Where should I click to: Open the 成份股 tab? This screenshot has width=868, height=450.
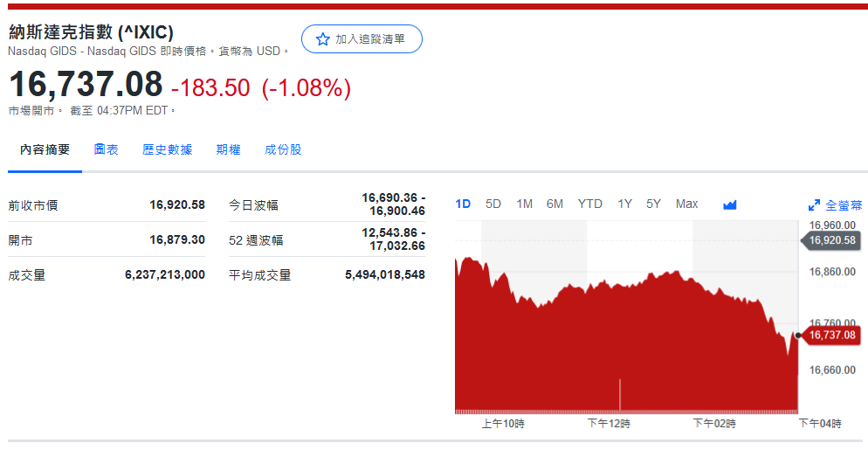pos(283,149)
